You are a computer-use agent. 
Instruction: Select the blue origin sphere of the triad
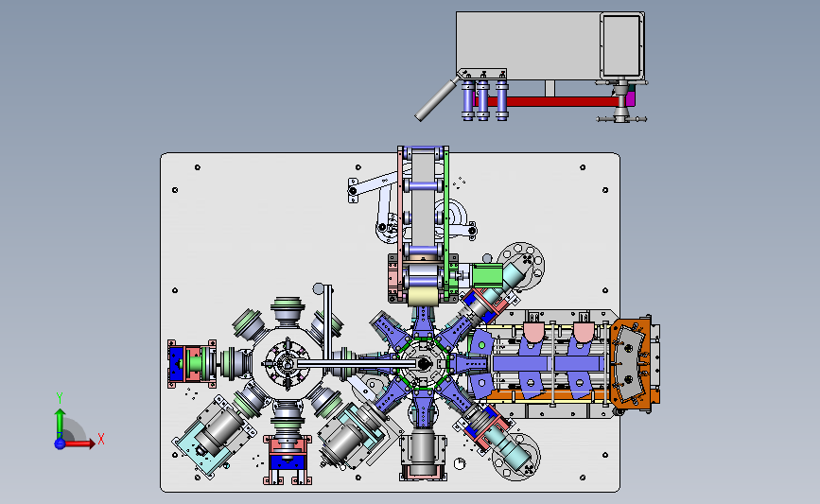click(60, 443)
